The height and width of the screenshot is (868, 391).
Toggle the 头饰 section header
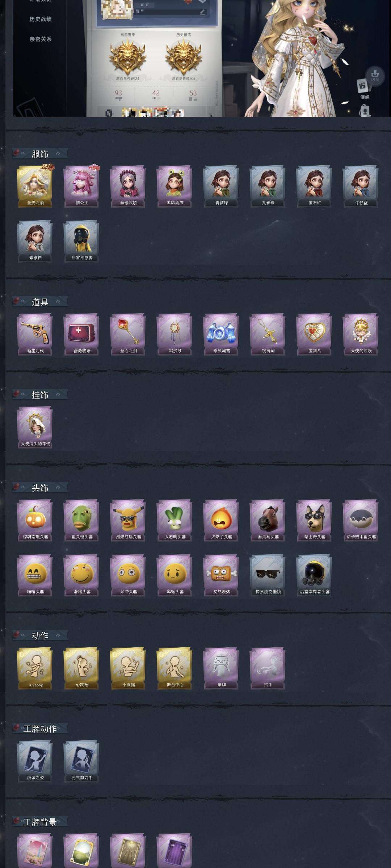pos(40,488)
